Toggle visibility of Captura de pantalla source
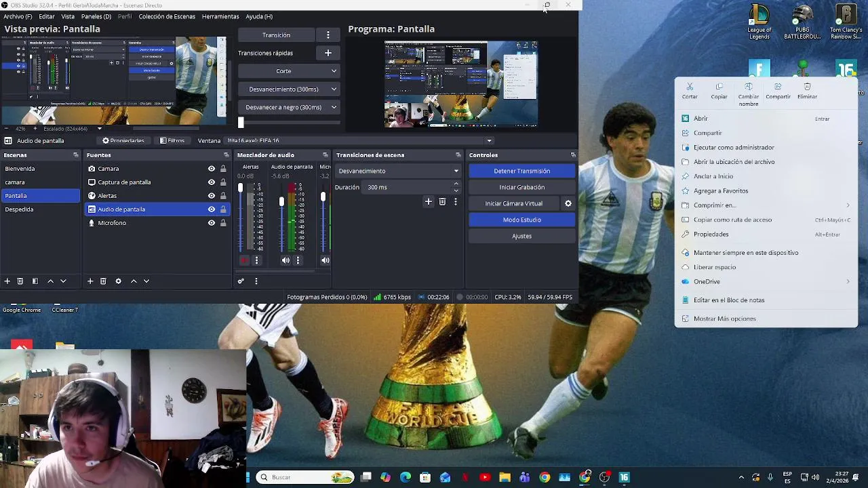868x488 pixels. coord(212,182)
